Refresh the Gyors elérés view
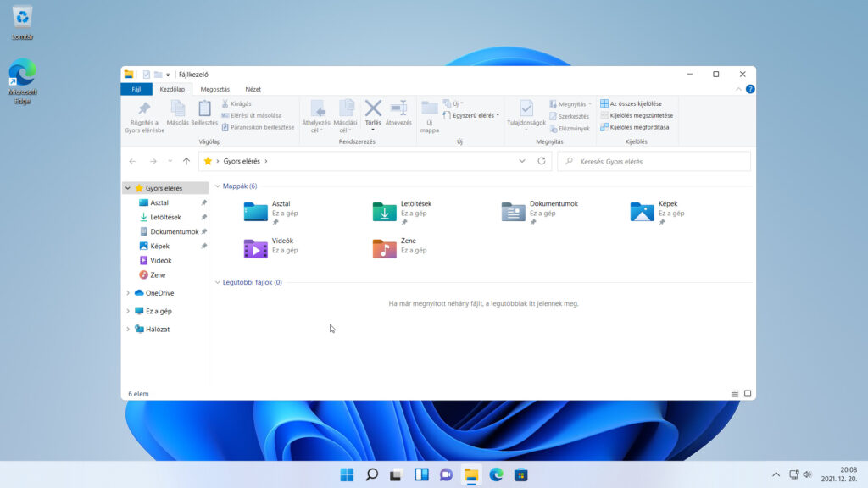This screenshot has width=868, height=488. click(x=542, y=161)
